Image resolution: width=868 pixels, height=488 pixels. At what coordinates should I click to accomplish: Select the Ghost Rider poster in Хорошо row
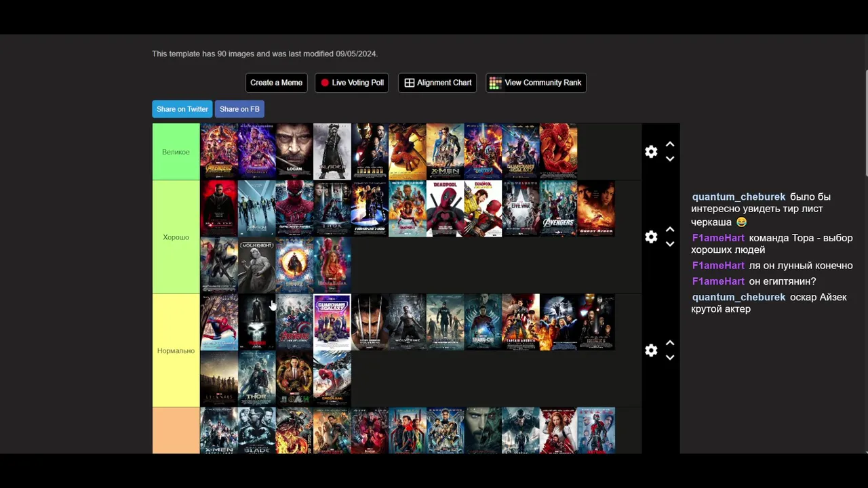tap(596, 209)
